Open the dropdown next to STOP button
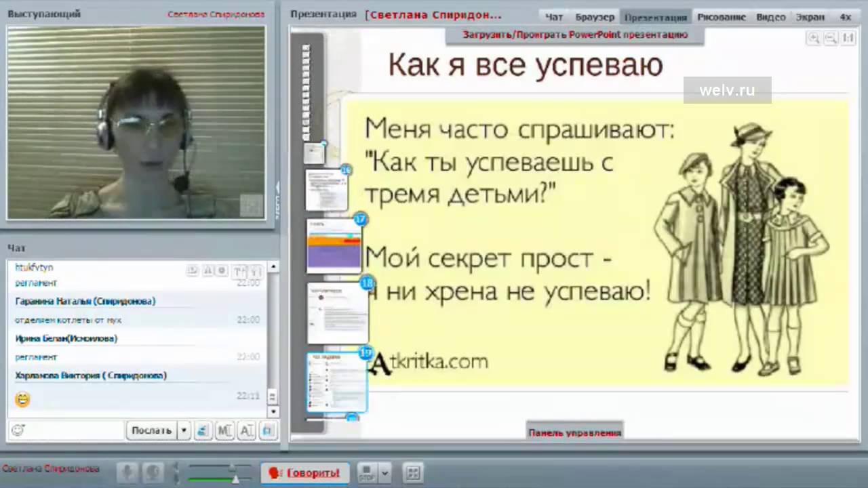868x488 pixels. pyautogui.click(x=385, y=472)
